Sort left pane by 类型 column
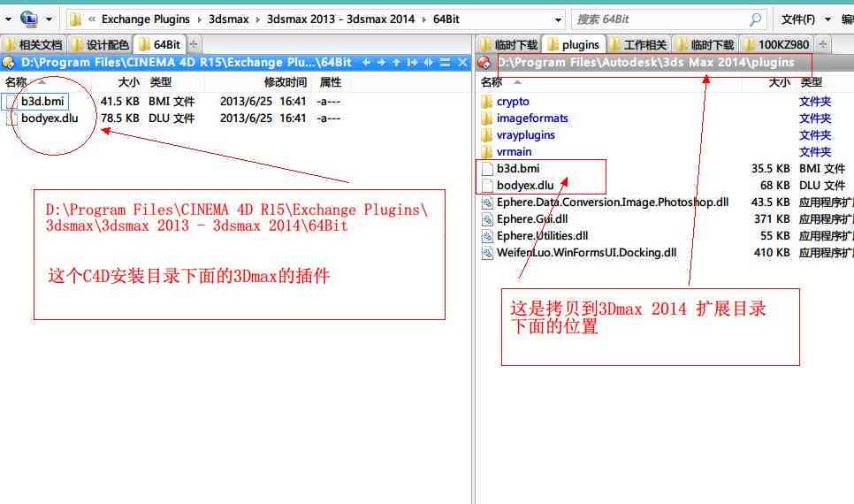 click(161, 82)
